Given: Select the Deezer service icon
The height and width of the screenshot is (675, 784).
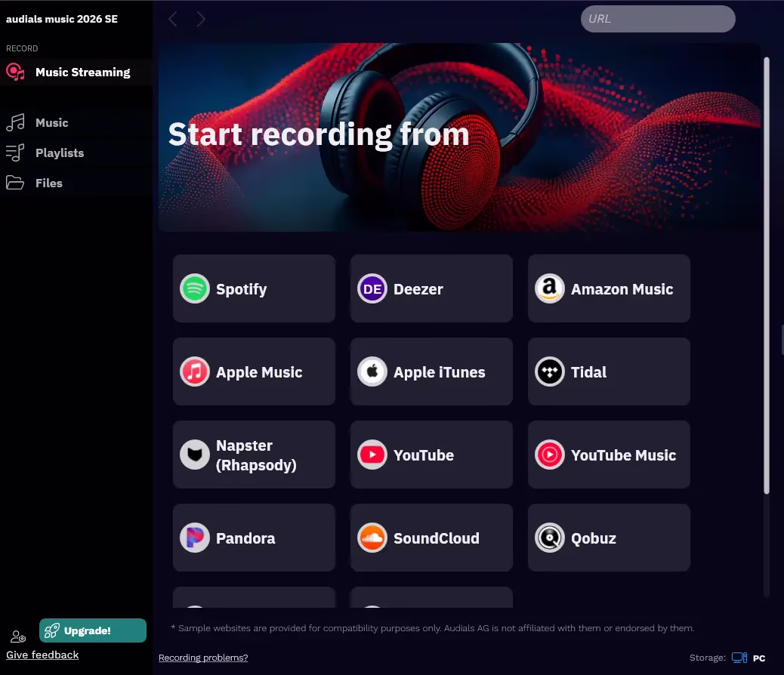Looking at the screenshot, I should (x=372, y=288).
